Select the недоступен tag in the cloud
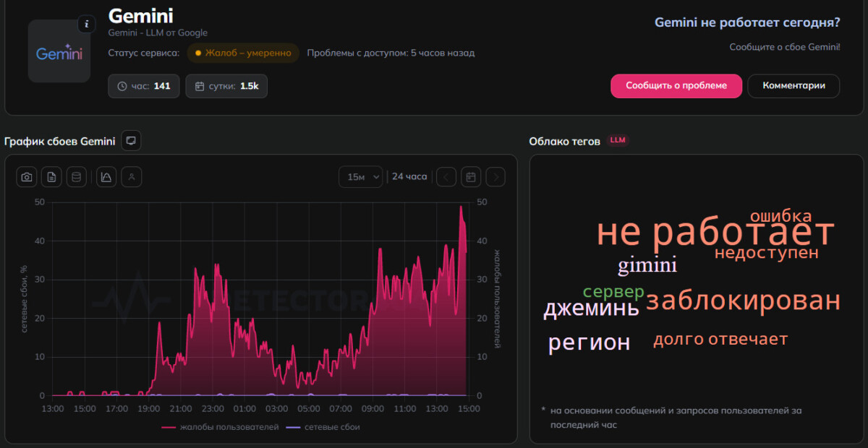The width and height of the screenshot is (868, 448). (767, 253)
